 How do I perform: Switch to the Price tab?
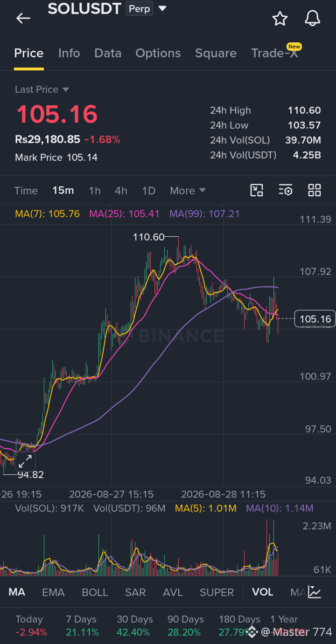coord(29,53)
